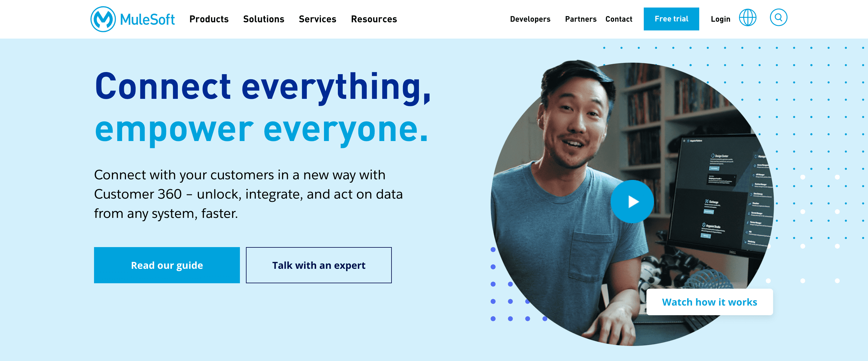Screen dimensions: 868x361
Task: Open the Partners link
Action: (580, 19)
